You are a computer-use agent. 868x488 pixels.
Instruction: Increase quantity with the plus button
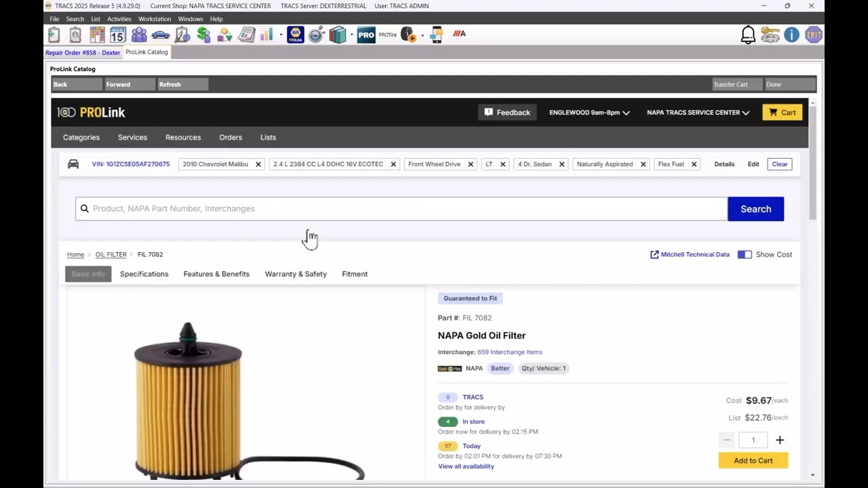pyautogui.click(x=780, y=441)
